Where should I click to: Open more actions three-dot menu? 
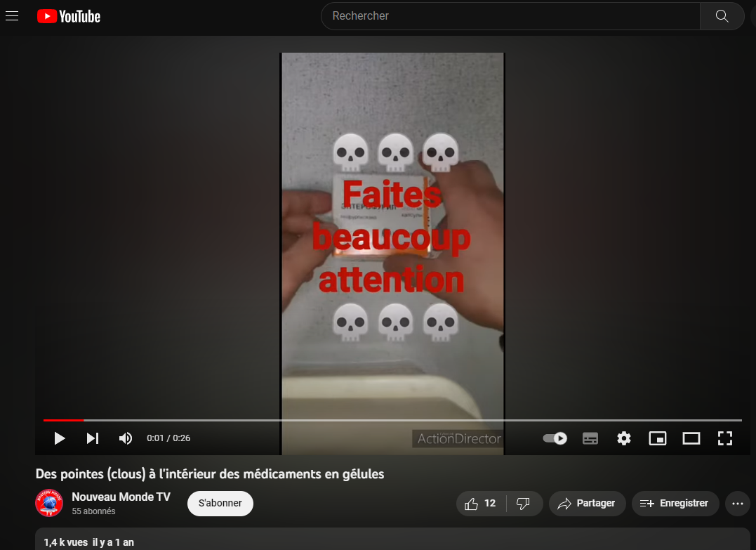[737, 504]
